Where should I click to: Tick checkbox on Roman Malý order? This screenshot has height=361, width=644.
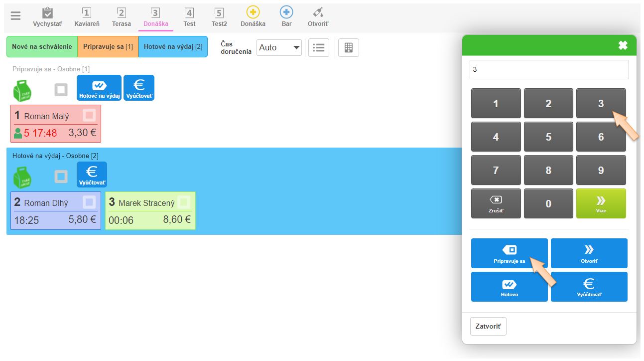[89, 115]
